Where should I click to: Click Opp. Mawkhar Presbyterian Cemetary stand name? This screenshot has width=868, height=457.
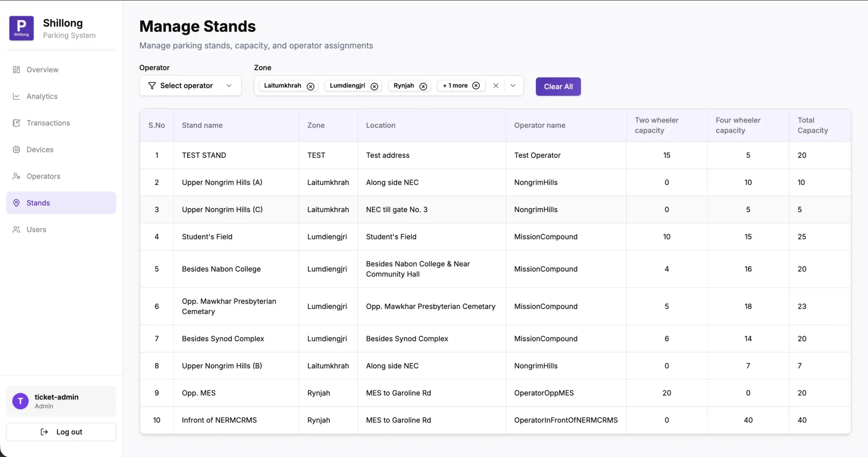click(x=229, y=306)
